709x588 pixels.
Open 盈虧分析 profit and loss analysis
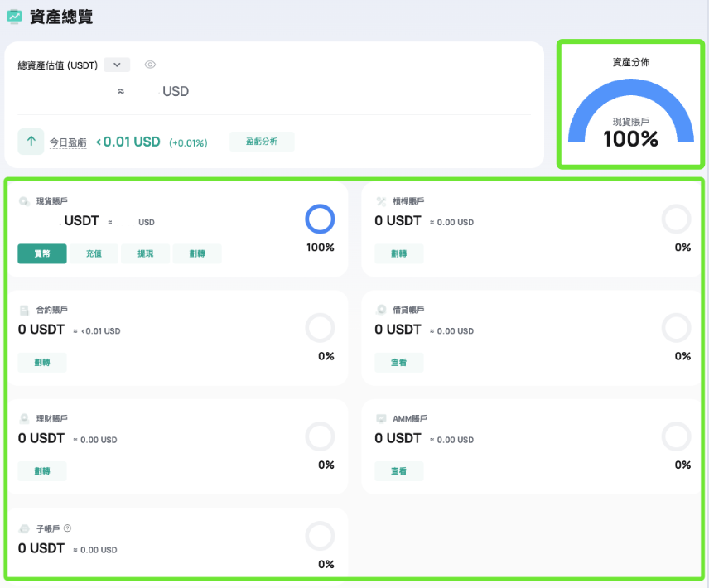point(262,142)
